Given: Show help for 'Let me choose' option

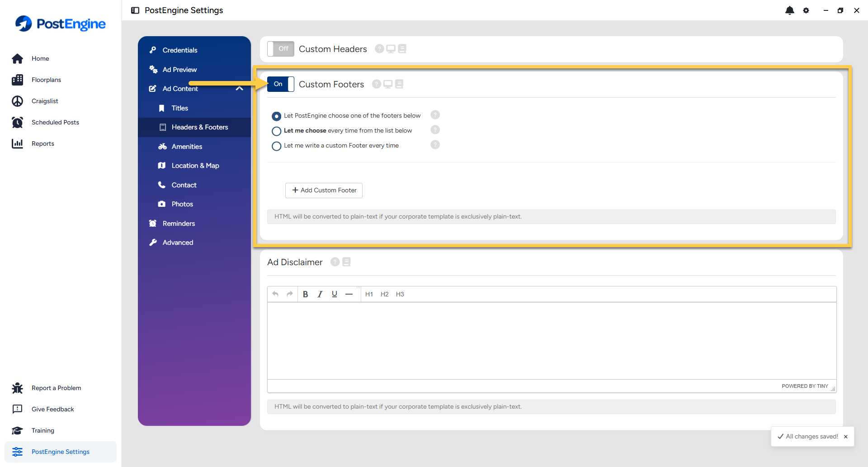Looking at the screenshot, I should [435, 130].
